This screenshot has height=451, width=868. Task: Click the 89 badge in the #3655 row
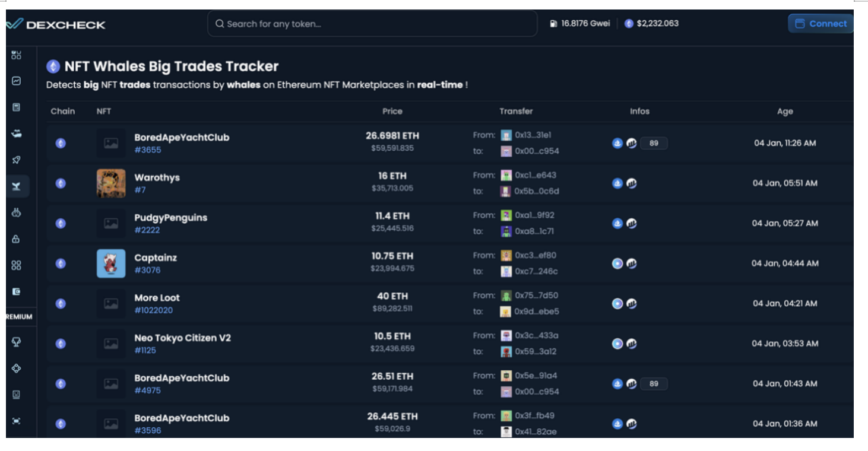point(654,143)
